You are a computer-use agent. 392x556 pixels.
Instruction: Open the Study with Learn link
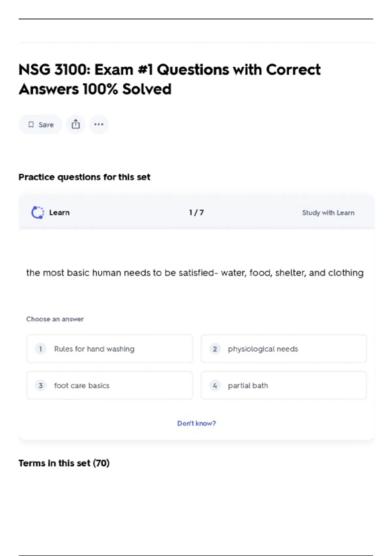pyautogui.click(x=328, y=213)
